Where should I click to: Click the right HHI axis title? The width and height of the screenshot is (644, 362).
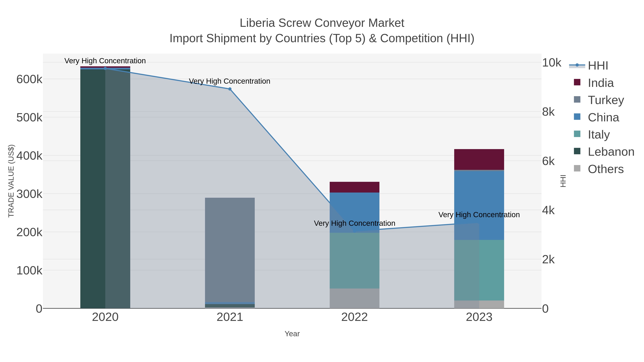pyautogui.click(x=563, y=181)
